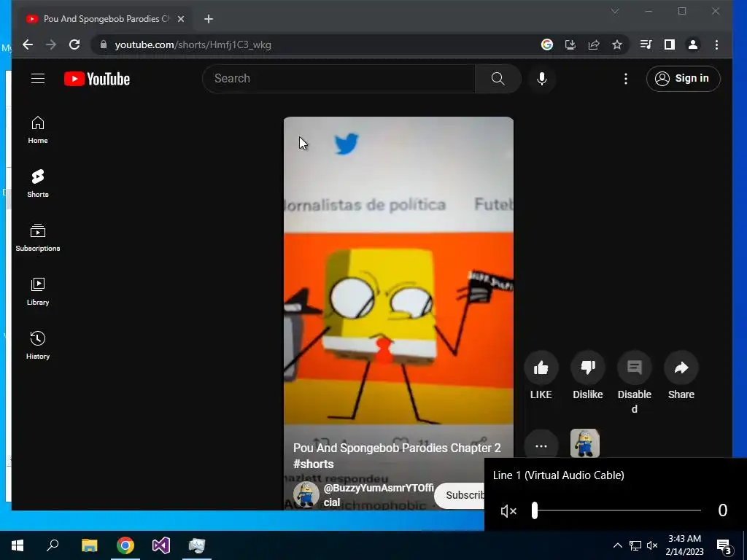Open the short's more actions ellipsis
The height and width of the screenshot is (560, 747).
[x=541, y=446]
